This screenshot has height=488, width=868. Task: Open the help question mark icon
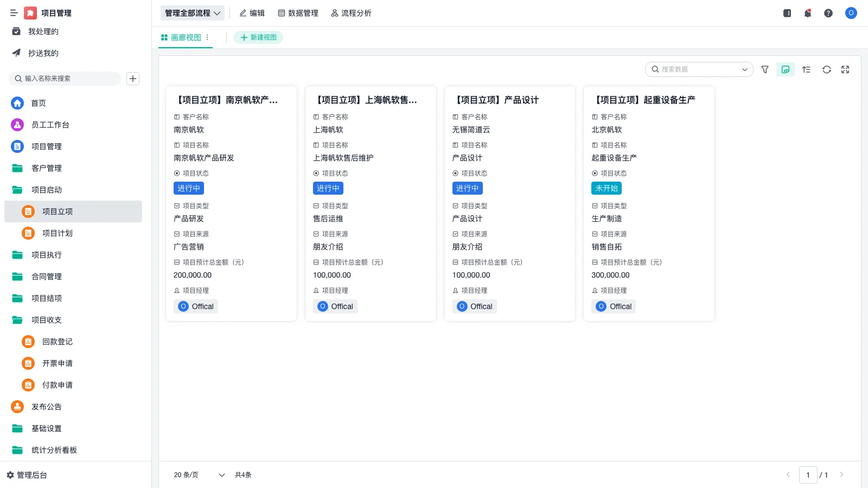[828, 13]
